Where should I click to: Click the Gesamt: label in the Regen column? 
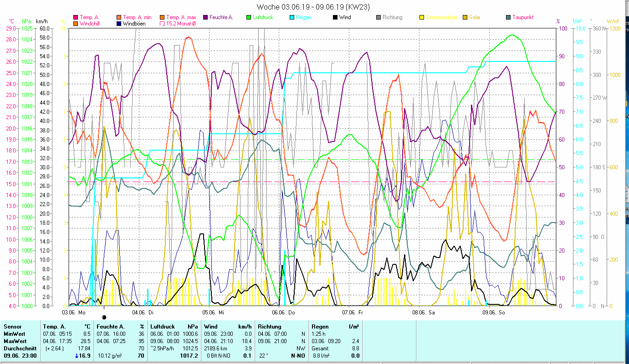[x=321, y=349]
